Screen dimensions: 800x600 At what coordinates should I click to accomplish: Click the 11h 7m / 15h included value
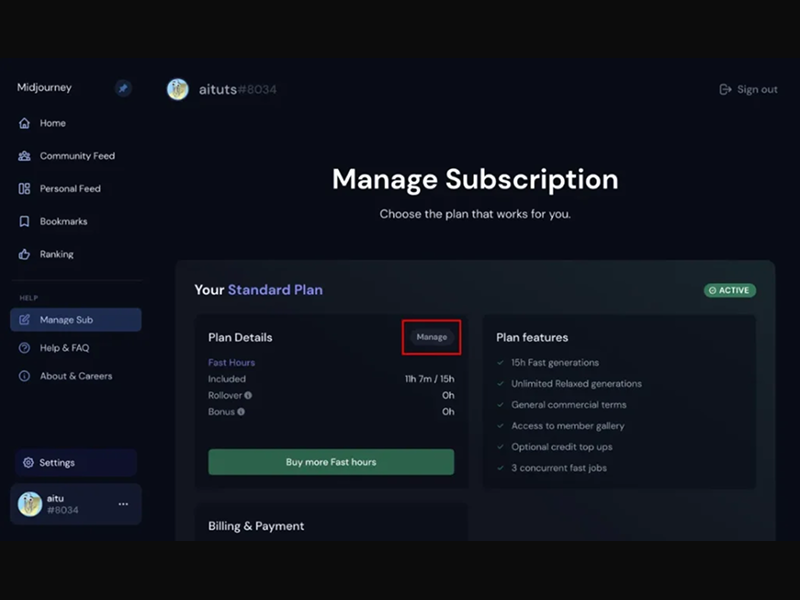coord(430,379)
